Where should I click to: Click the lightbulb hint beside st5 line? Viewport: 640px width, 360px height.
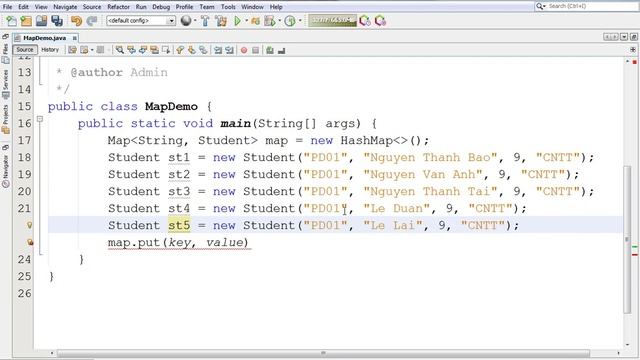pyautogui.click(x=29, y=225)
